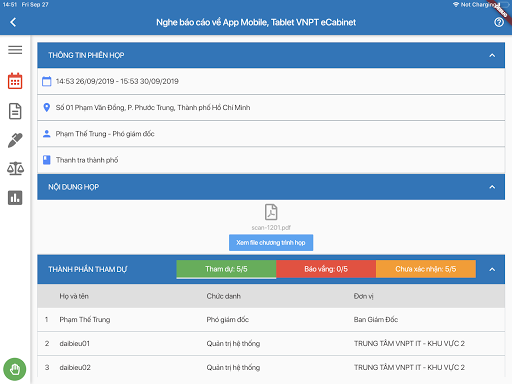Image resolution: width=512 pixels, height=384 pixels.
Task: Open the hamburger menu in the sidebar
Action: click(x=15, y=50)
